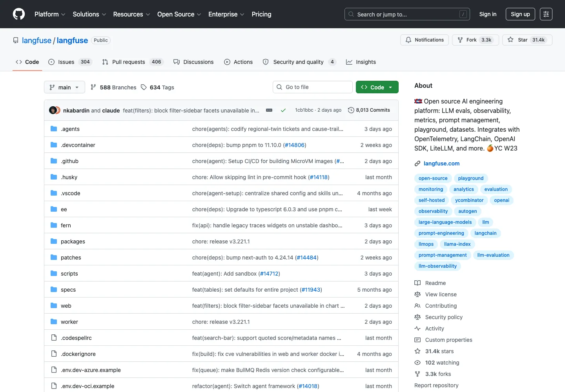The image size is (565, 392).
Task: Open the appearance settings icon in header
Action: click(546, 14)
